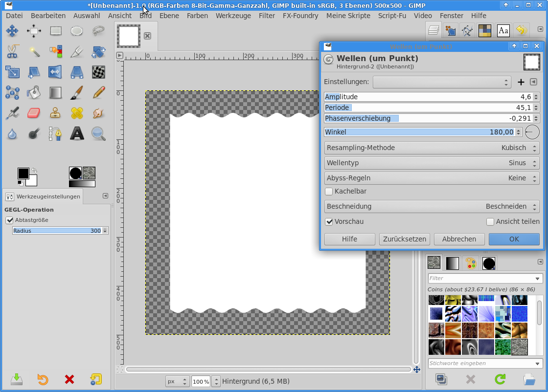Image resolution: width=548 pixels, height=392 pixels.
Task: Open the Filter menu
Action: point(267,16)
